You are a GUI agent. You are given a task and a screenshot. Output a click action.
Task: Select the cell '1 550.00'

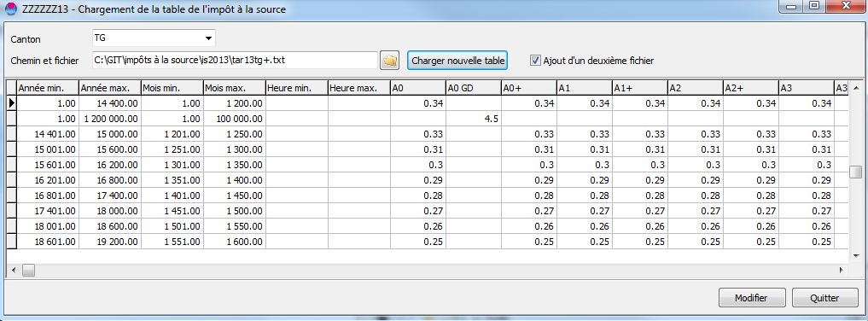click(x=235, y=226)
